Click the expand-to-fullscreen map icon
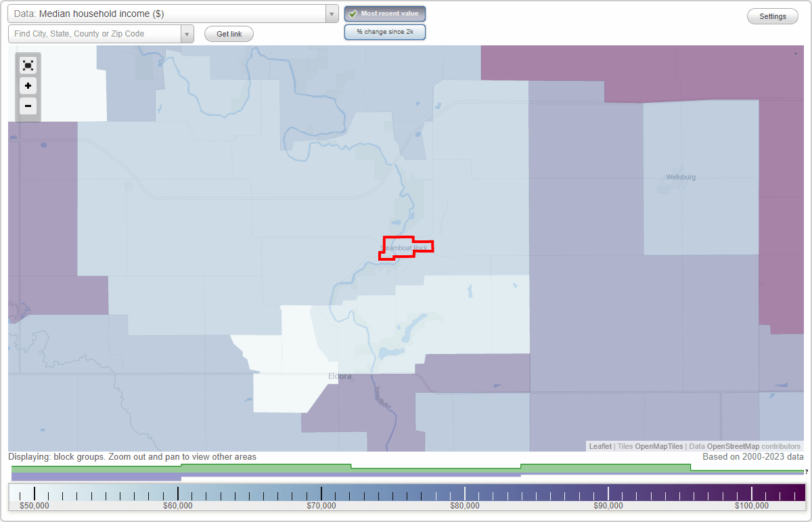 pos(28,65)
